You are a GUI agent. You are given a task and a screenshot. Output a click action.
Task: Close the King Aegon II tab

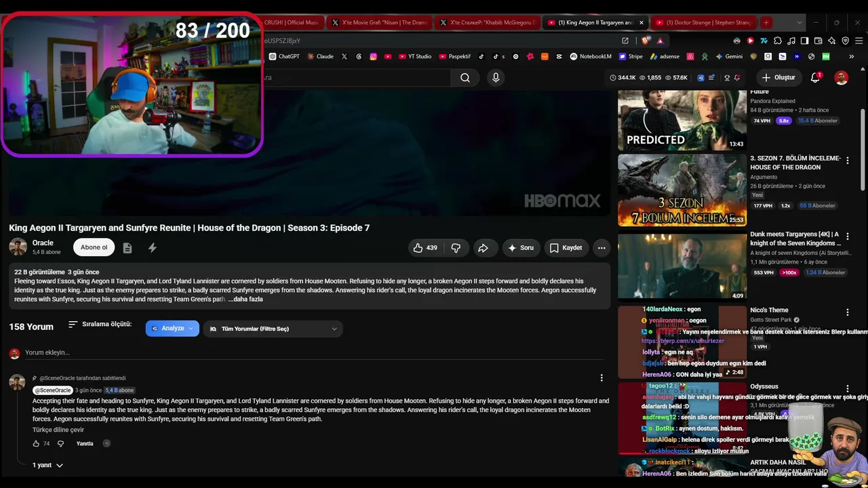[642, 22]
